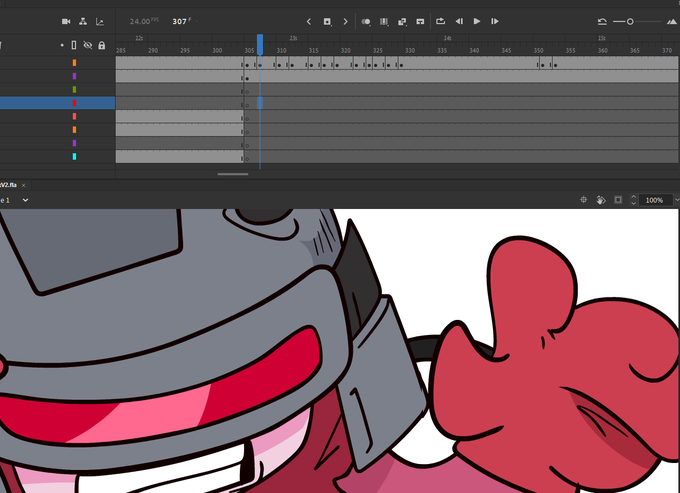
Task: Open the scene selector dropdown
Action: [x=25, y=200]
